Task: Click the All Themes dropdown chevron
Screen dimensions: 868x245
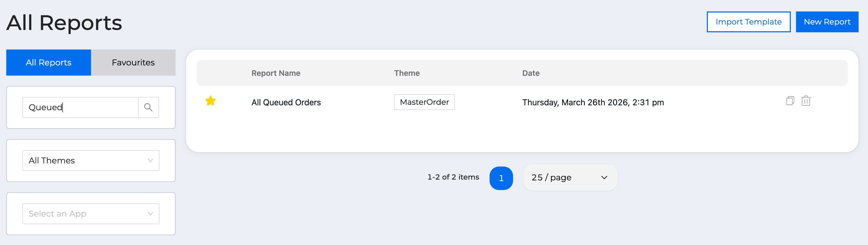Action: 150,161
